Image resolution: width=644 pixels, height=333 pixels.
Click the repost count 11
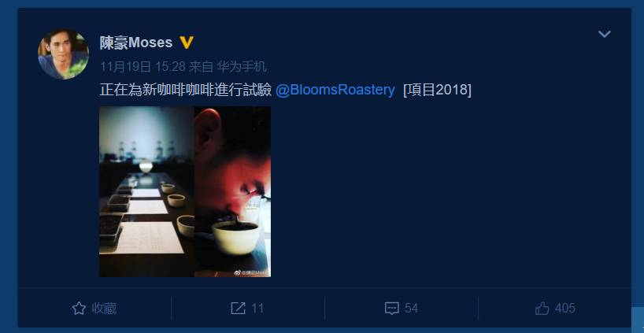pos(257,309)
